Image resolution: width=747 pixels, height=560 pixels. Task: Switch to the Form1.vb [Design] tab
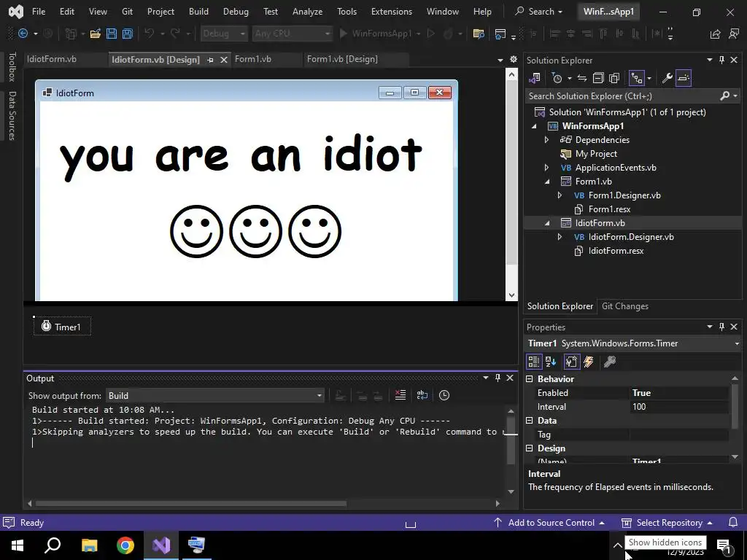342,59
